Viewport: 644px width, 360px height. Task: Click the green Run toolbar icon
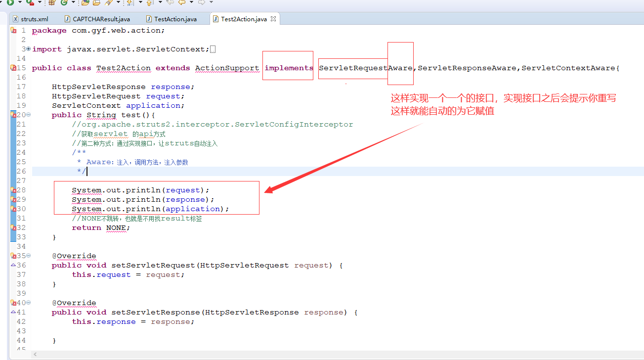point(10,2)
